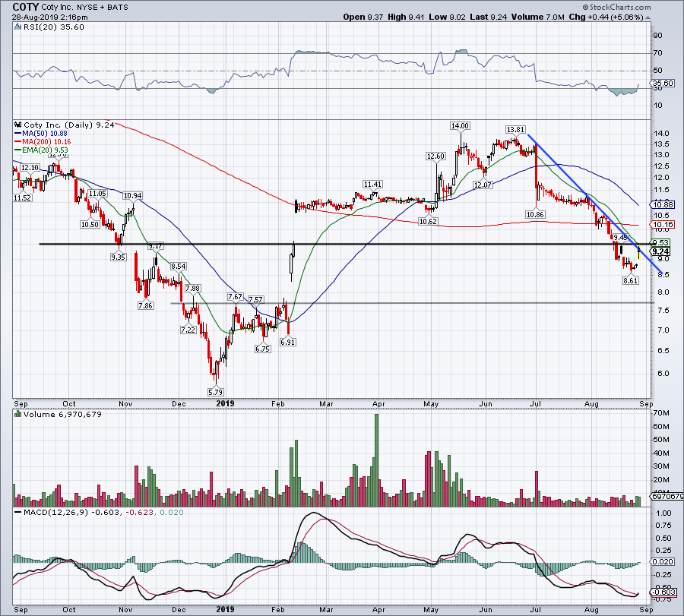Click the 12.07 June low annotation
Screen dimensions: 684x616
click(483, 185)
